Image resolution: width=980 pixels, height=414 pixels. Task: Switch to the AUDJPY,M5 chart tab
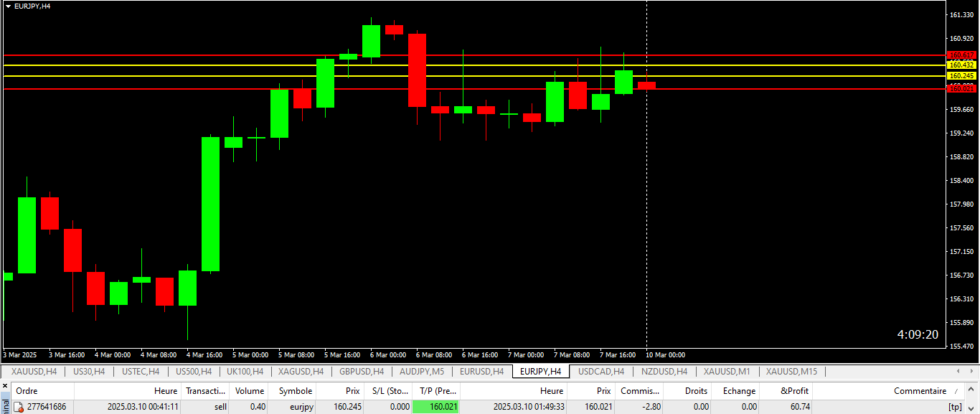(x=422, y=372)
